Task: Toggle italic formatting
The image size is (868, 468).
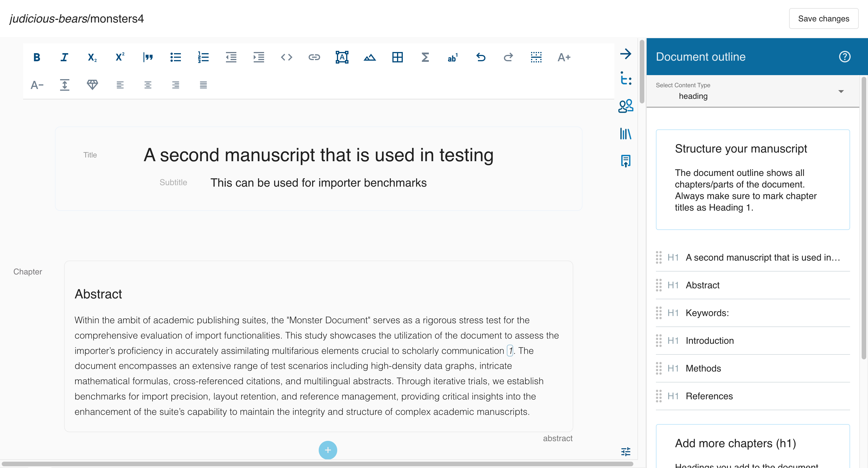Action: (x=64, y=57)
